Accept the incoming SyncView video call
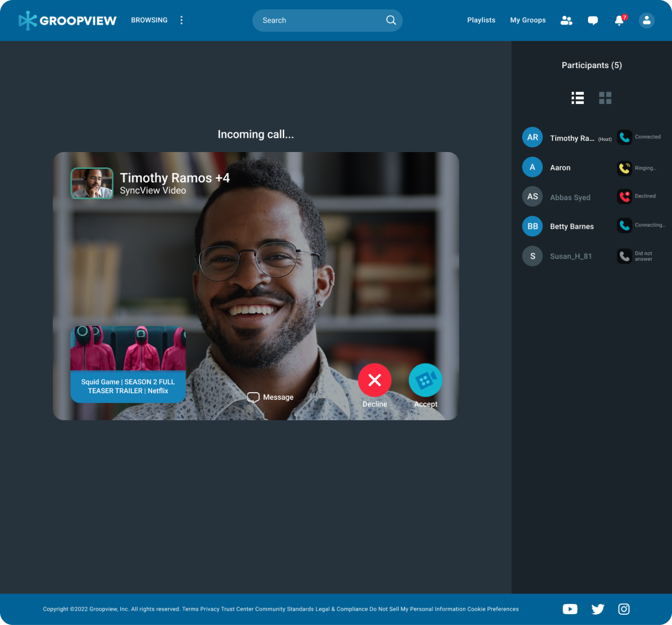This screenshot has height=625, width=672. 425,380
